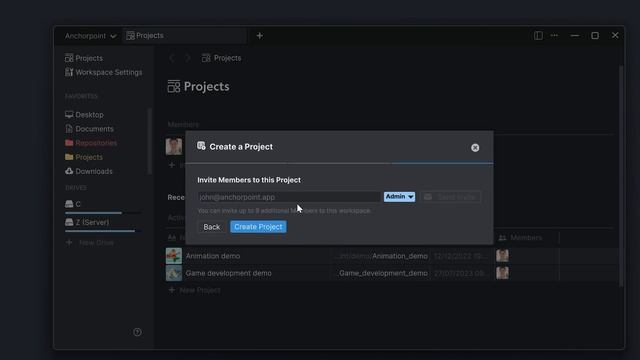Open the Z (Server) drive
The height and width of the screenshot is (360, 640).
(x=87, y=222)
